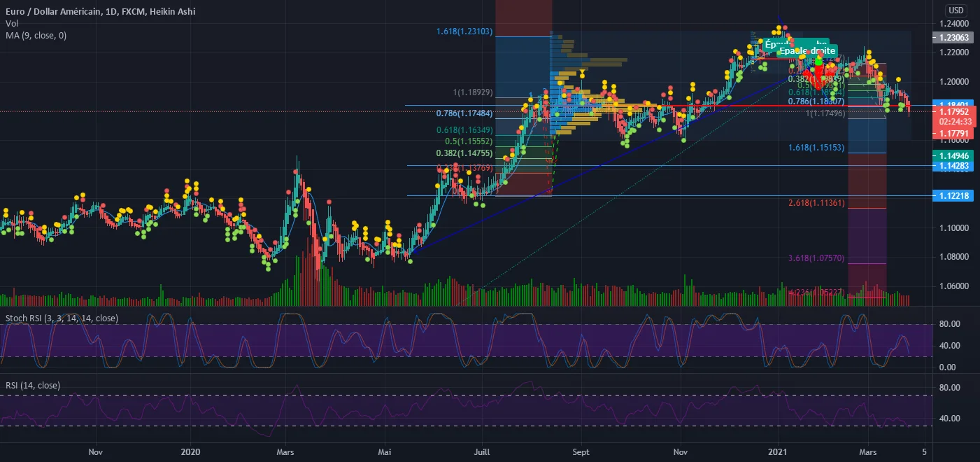The image size is (980, 462).
Task: Click the 0.618(1.16349) Fibonacci label
Action: 464,129
